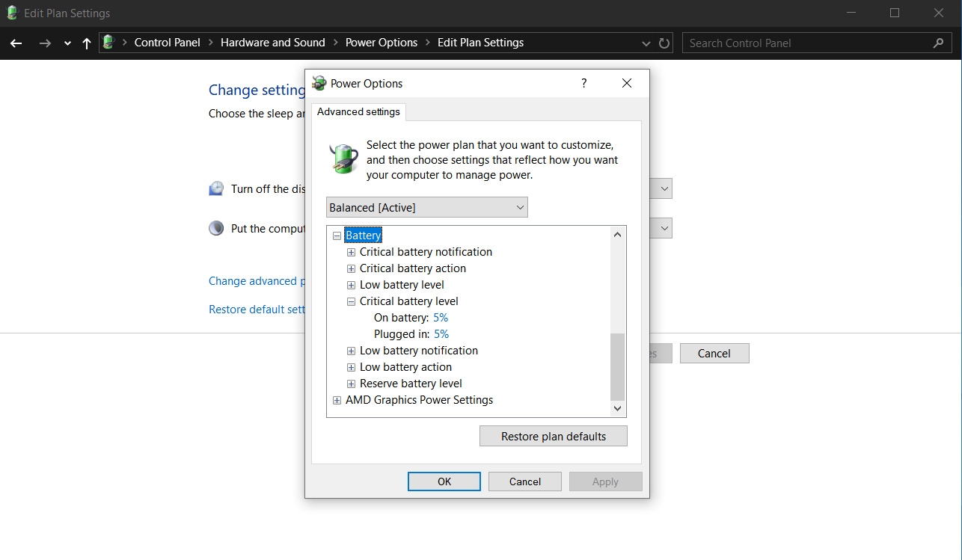The width and height of the screenshot is (962, 560).
Task: Click the Power Options title bar icon
Action: tap(319, 83)
